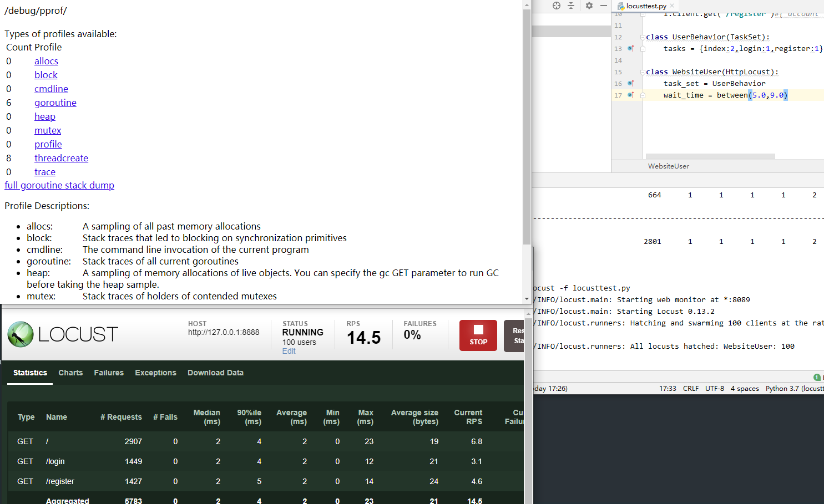Click the override gutter icon on line 16
Image resolution: width=824 pixels, height=504 pixels.
click(631, 84)
